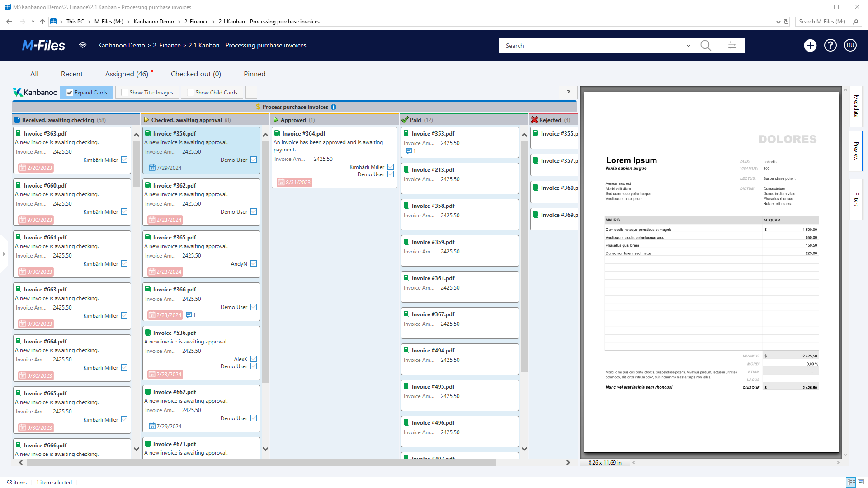
Task: Open the help question mark icon
Action: click(x=830, y=45)
